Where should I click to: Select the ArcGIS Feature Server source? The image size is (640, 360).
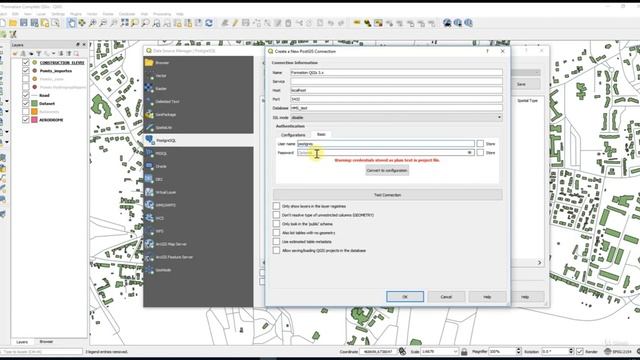(198, 257)
